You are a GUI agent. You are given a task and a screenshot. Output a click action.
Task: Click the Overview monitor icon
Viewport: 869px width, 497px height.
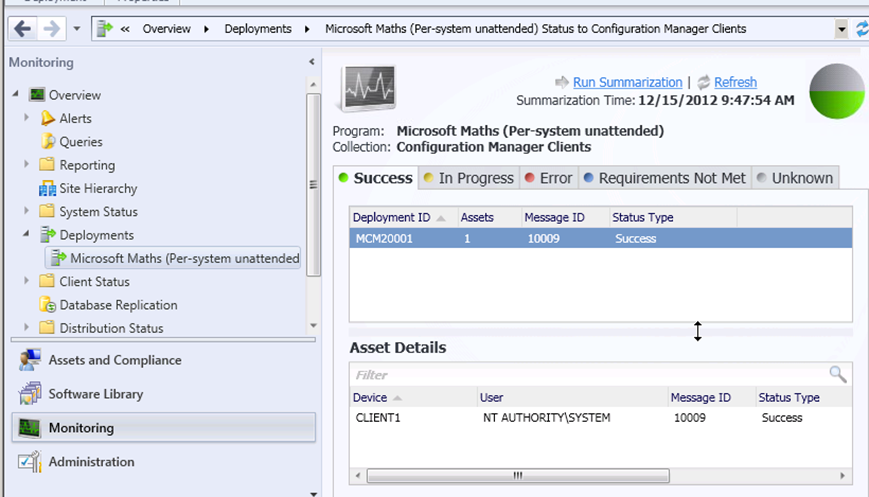tap(37, 95)
